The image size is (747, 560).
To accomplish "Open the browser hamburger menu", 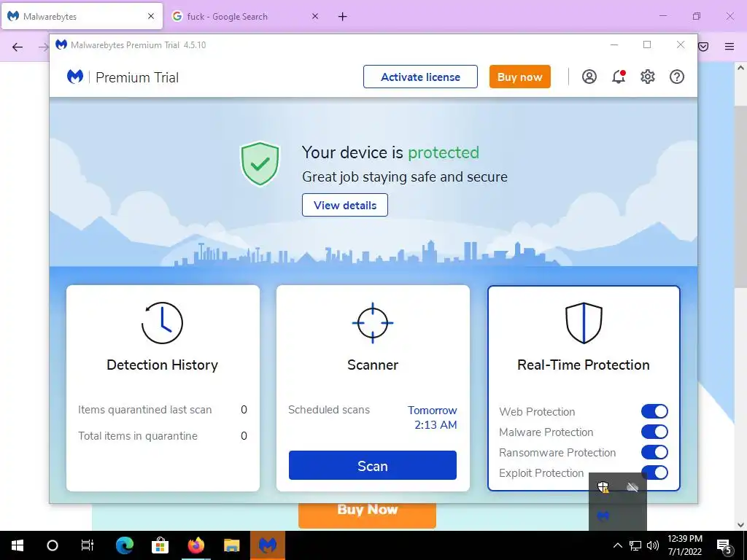I will (x=729, y=46).
